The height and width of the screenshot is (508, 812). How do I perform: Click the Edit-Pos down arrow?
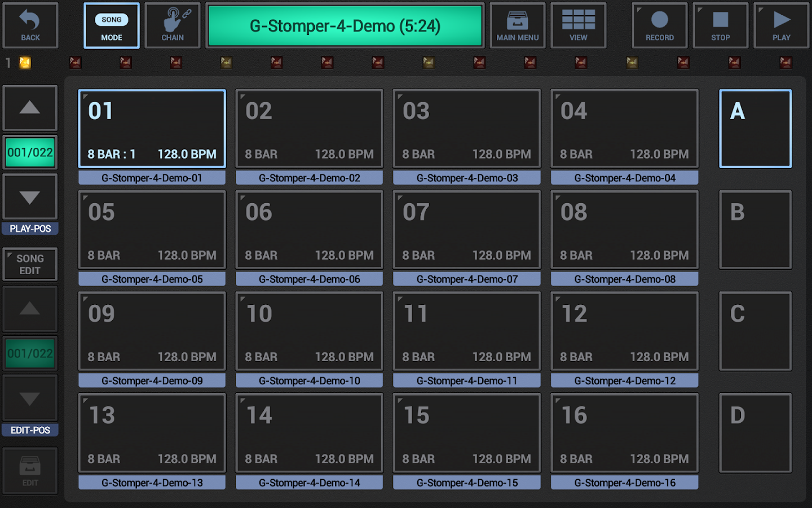point(30,397)
